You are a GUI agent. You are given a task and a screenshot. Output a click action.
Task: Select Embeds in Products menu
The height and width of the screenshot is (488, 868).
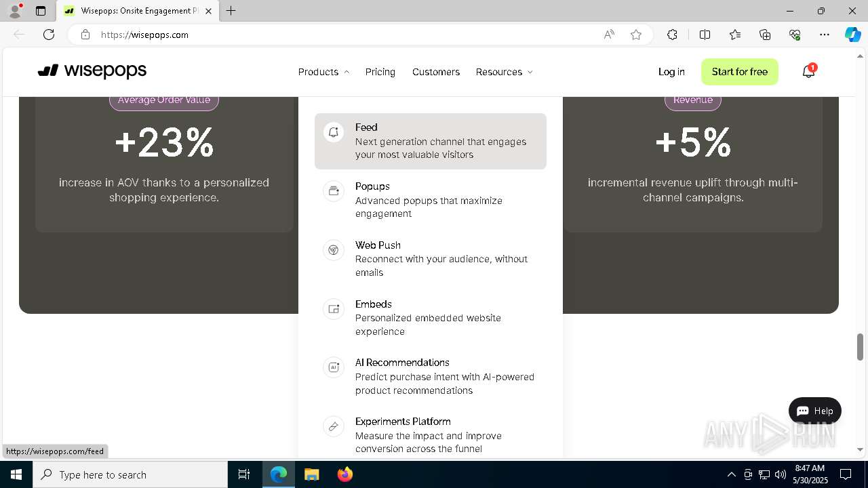point(431,318)
